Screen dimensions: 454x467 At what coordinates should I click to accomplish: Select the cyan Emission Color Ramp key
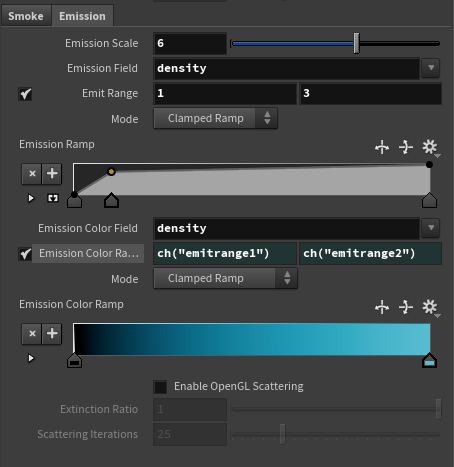429,361
